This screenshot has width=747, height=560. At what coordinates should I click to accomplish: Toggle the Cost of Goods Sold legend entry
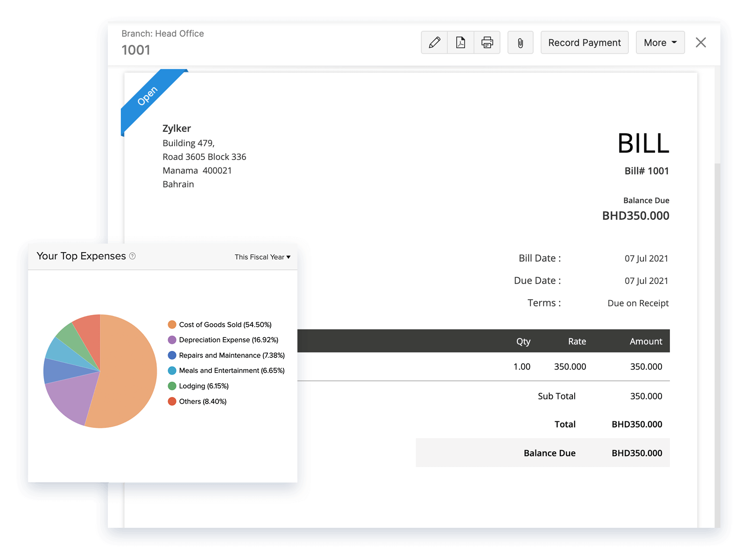click(x=226, y=324)
